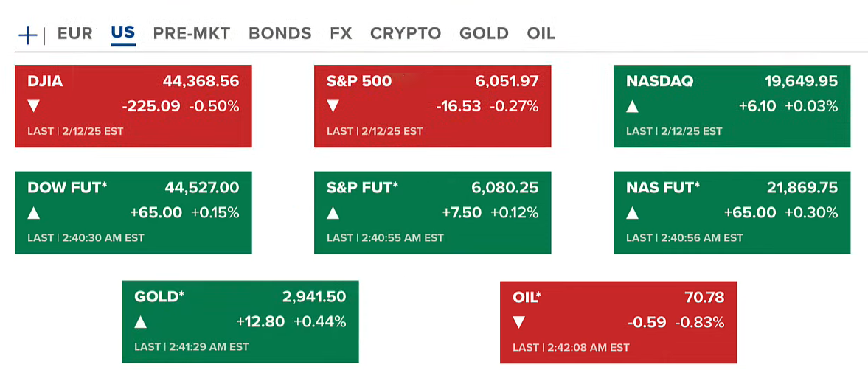Click the DJIA down arrow indicator
This screenshot has height=381, width=868.
click(33, 106)
